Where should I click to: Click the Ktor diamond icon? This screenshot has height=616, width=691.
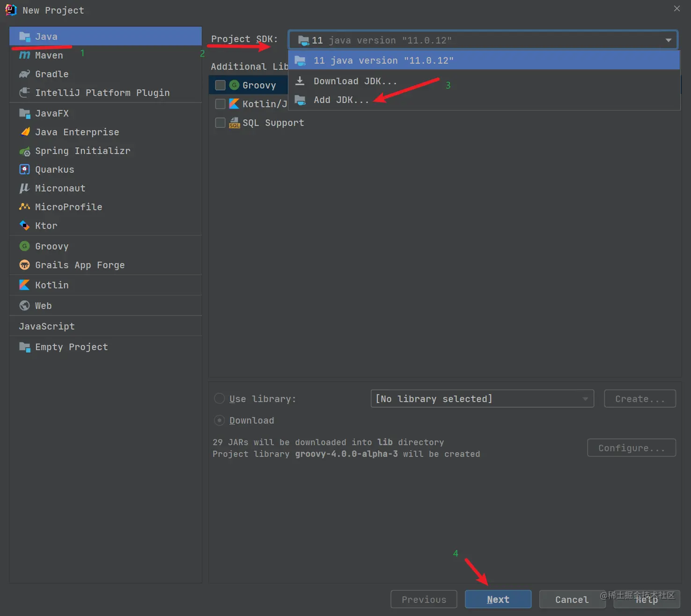[x=24, y=226]
